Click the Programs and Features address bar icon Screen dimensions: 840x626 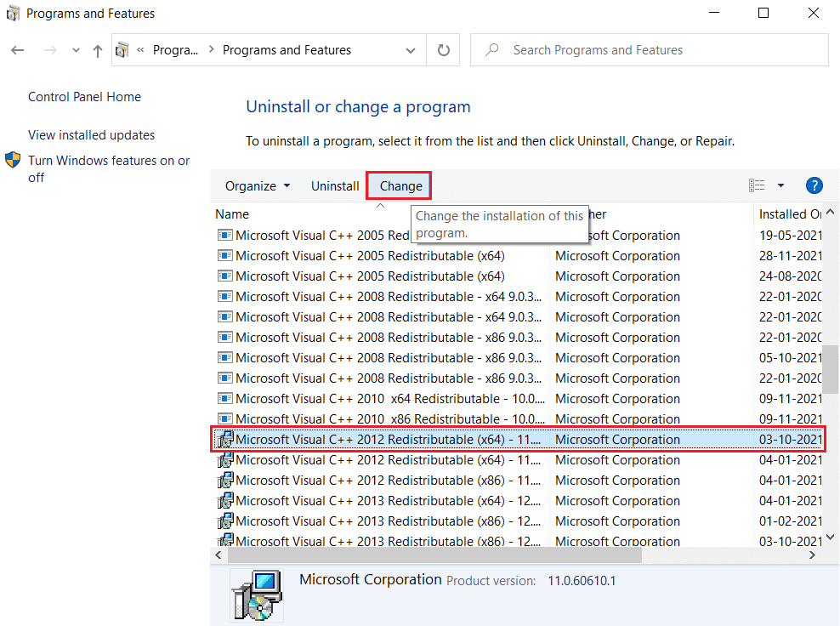click(122, 50)
